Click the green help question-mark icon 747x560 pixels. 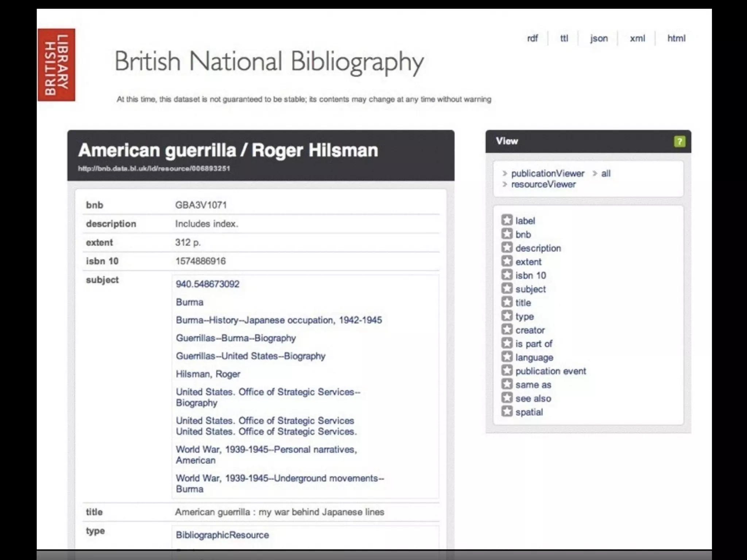[679, 141]
